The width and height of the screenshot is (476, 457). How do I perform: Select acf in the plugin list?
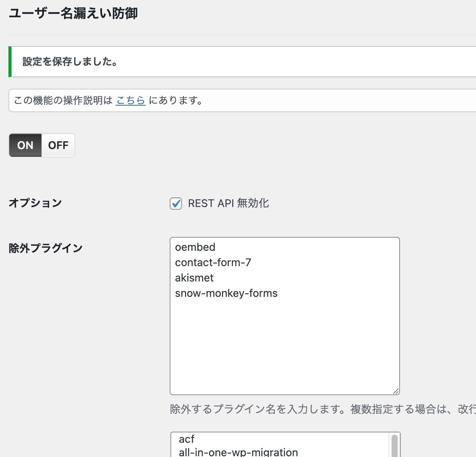coord(187,439)
